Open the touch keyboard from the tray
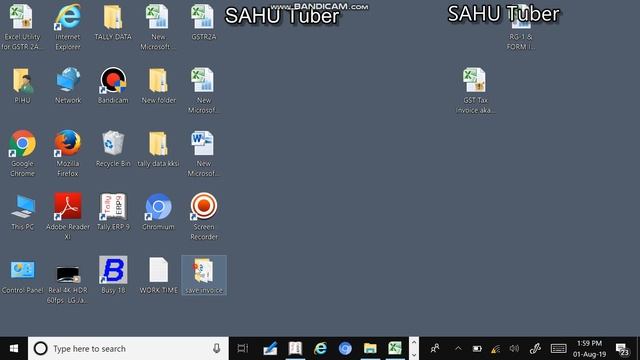 pyautogui.click(x=558, y=349)
